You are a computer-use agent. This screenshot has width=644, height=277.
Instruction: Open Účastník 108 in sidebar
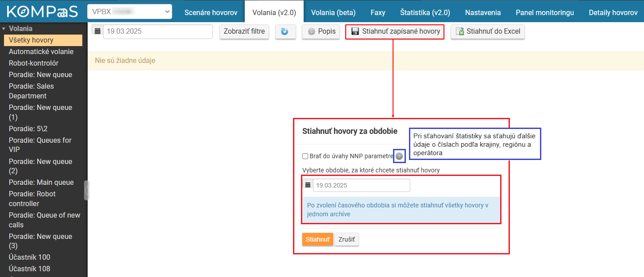click(x=30, y=269)
